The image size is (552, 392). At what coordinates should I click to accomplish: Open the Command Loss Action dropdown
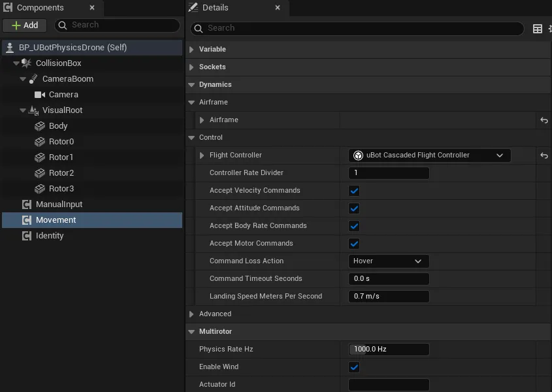(389, 261)
